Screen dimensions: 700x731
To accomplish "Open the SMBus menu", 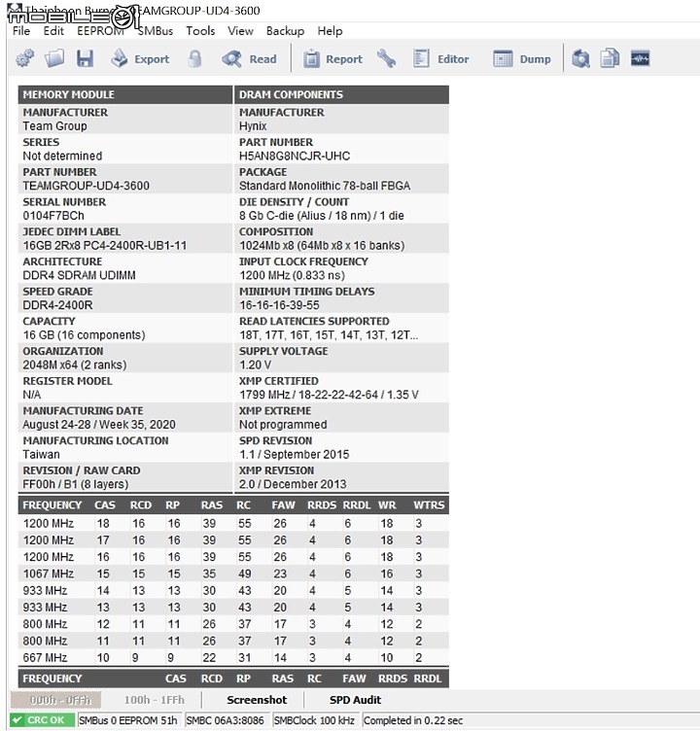I will 156,31.
